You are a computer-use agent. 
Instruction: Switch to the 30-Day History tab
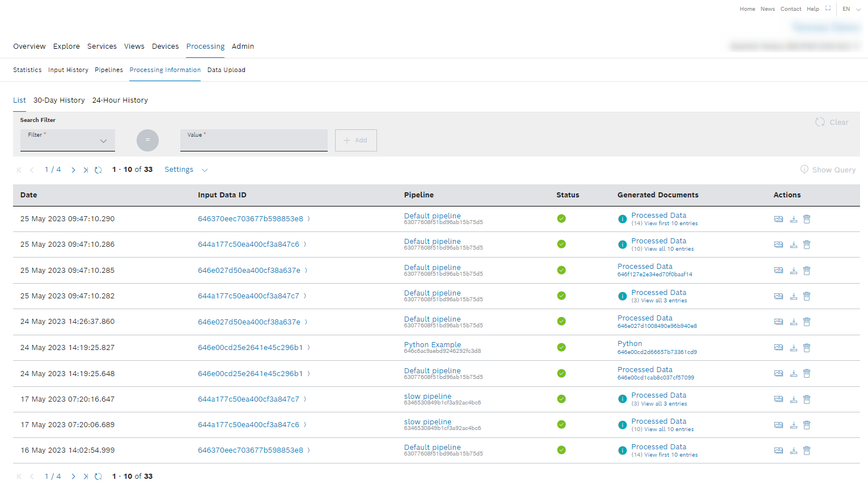point(59,100)
